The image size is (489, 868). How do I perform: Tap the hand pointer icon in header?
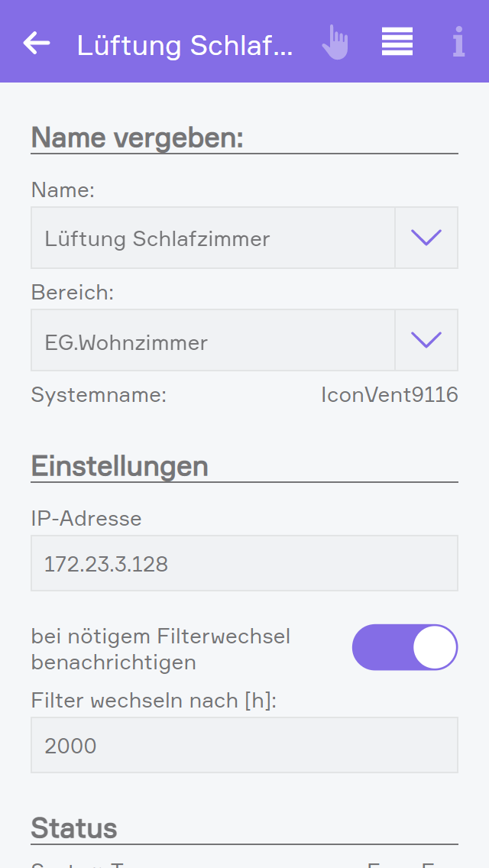[x=335, y=43]
